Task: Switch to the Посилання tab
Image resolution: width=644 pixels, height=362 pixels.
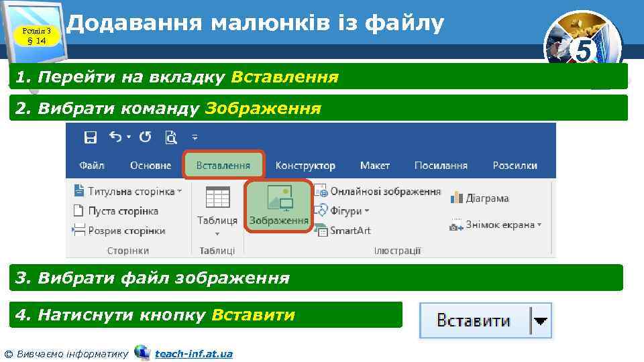Action: pyautogui.click(x=441, y=166)
